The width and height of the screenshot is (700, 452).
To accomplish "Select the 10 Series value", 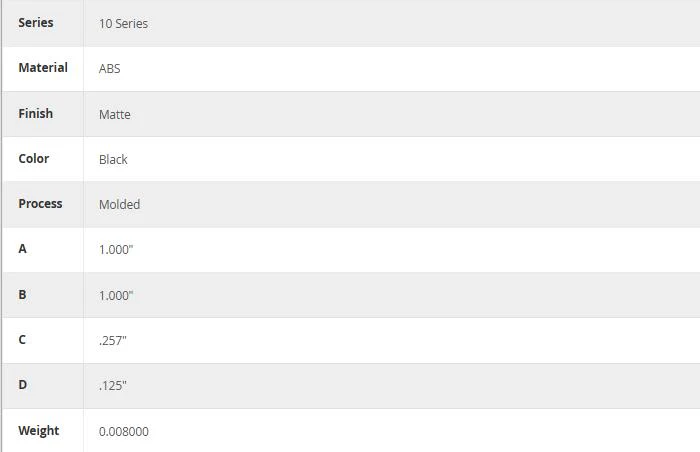I will tap(123, 24).
